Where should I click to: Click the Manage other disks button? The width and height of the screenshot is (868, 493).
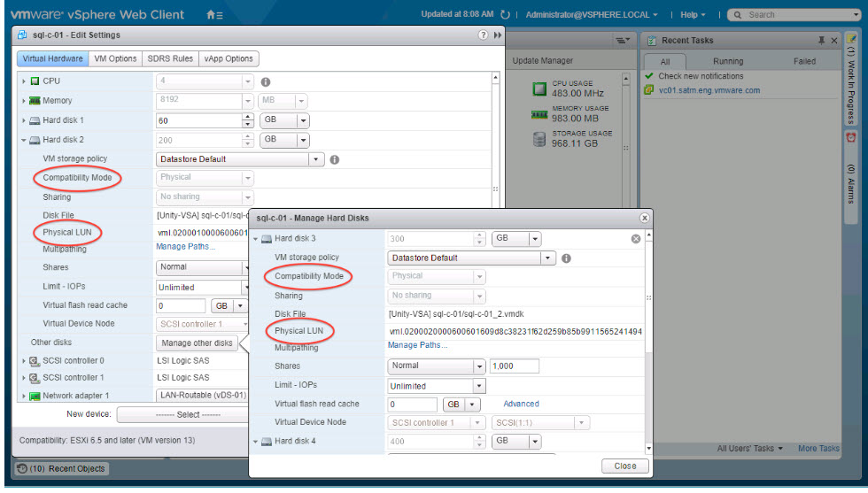pos(197,343)
